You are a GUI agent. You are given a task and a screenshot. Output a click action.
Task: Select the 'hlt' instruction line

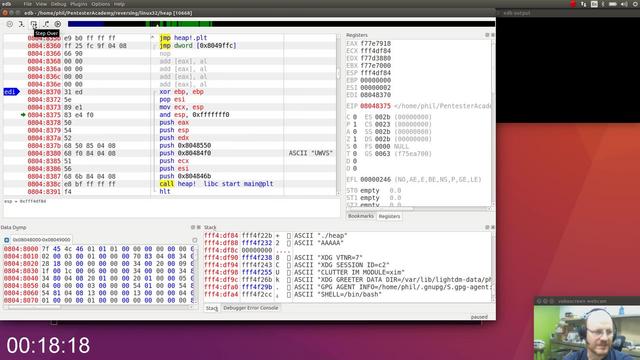click(164, 191)
